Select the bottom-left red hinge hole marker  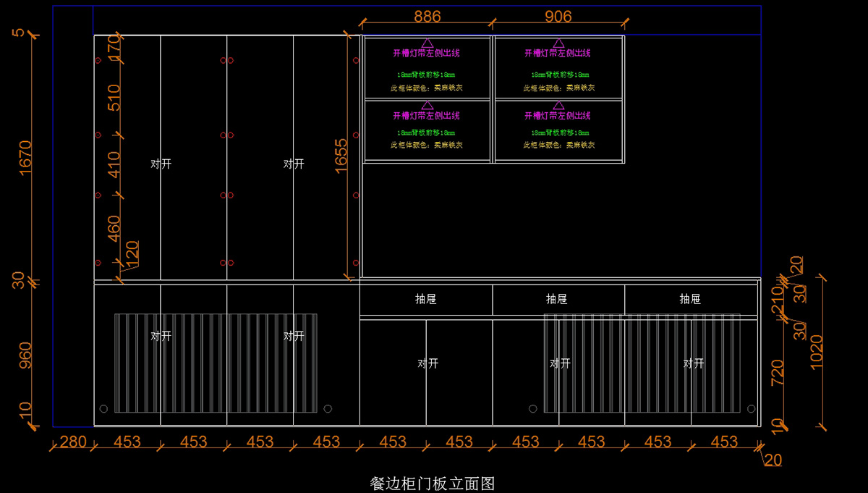98,262
